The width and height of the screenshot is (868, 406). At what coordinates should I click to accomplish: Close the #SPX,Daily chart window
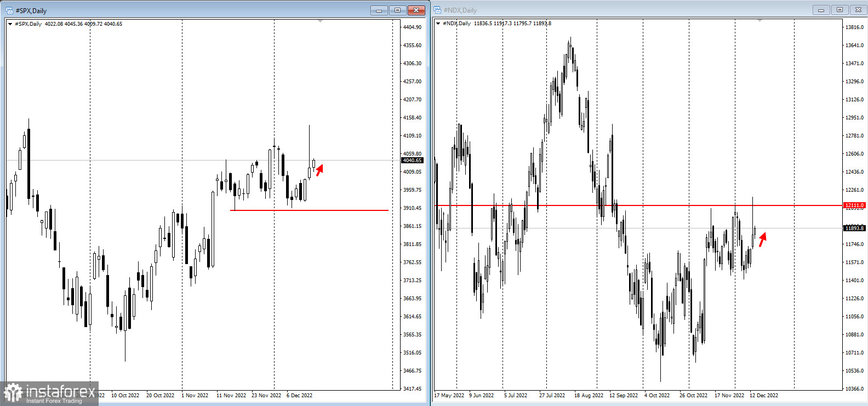point(416,10)
